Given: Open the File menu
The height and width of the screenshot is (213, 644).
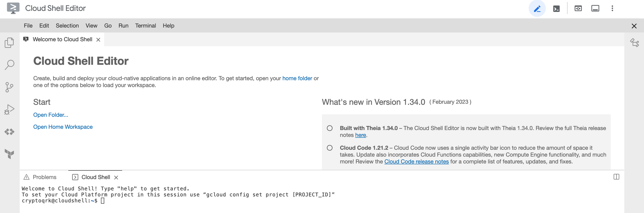Looking at the screenshot, I should pos(28,25).
